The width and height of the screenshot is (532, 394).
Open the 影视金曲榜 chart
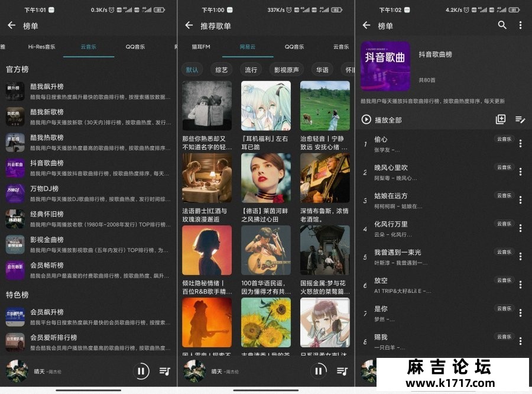(88, 244)
